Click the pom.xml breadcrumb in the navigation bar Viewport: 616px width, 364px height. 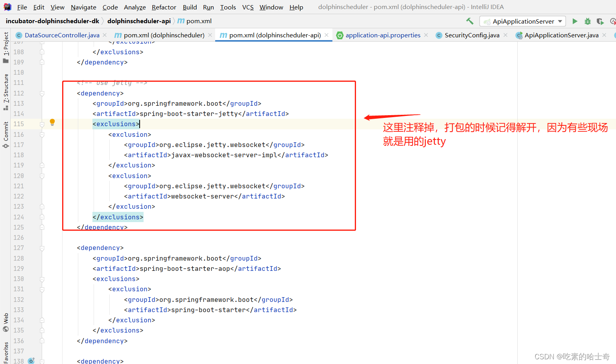pos(195,21)
